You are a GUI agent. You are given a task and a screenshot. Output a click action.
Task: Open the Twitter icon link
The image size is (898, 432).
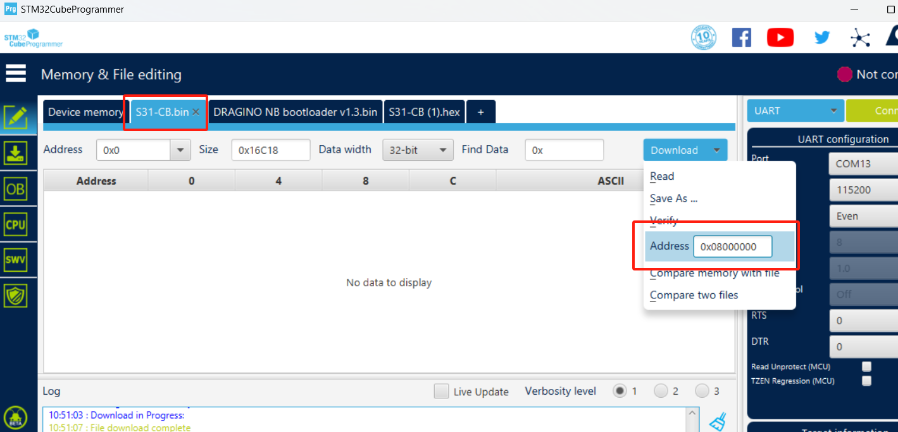[822, 38]
